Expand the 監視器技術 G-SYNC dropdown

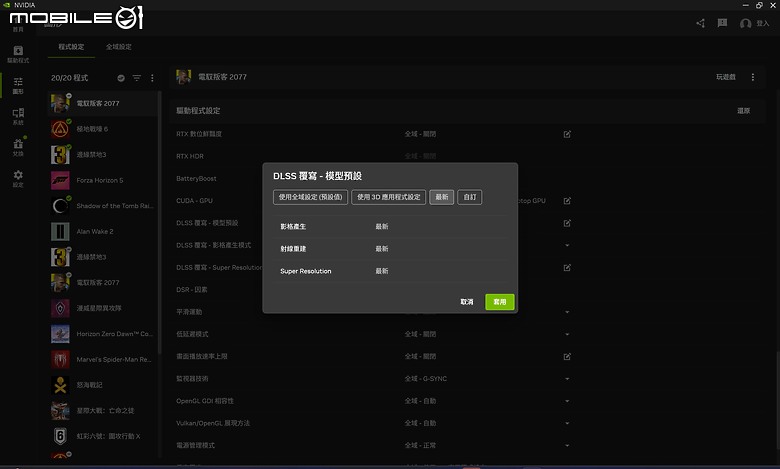click(567, 379)
